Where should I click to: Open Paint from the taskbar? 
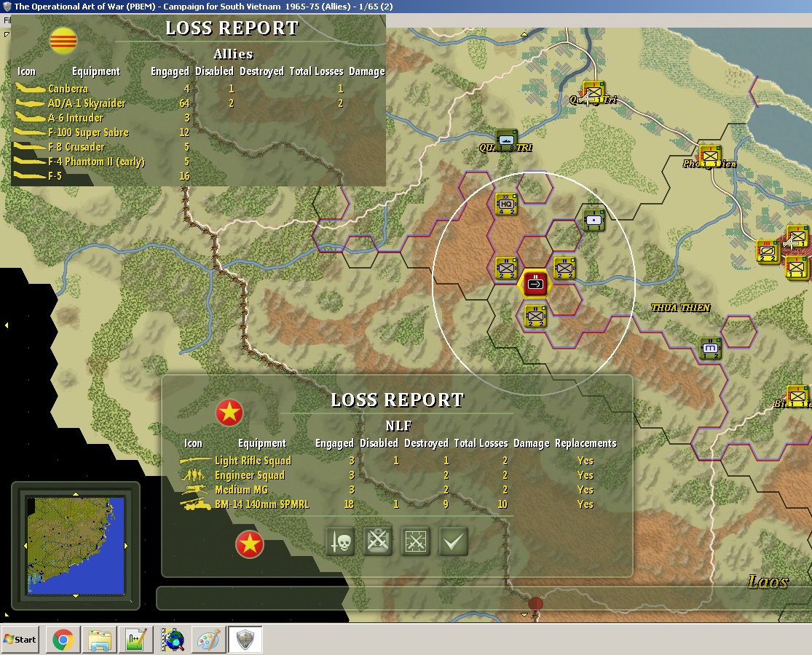pyautogui.click(x=209, y=640)
